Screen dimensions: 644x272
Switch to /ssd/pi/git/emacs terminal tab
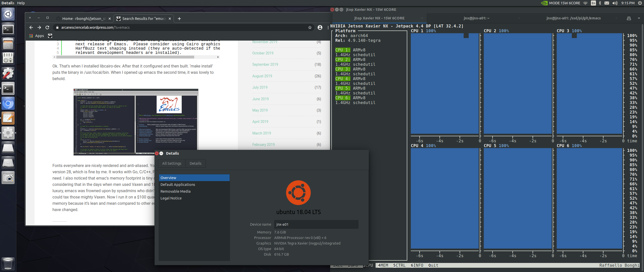click(x=573, y=18)
